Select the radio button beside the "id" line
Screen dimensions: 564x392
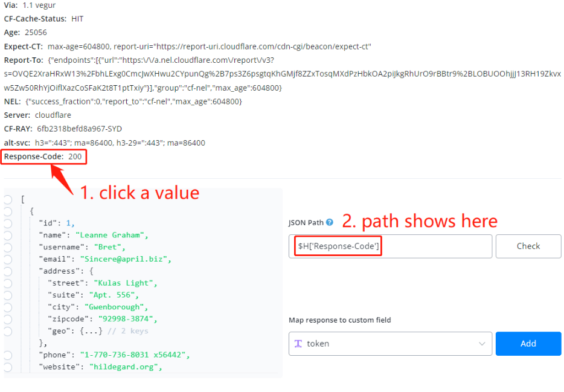[7, 223]
